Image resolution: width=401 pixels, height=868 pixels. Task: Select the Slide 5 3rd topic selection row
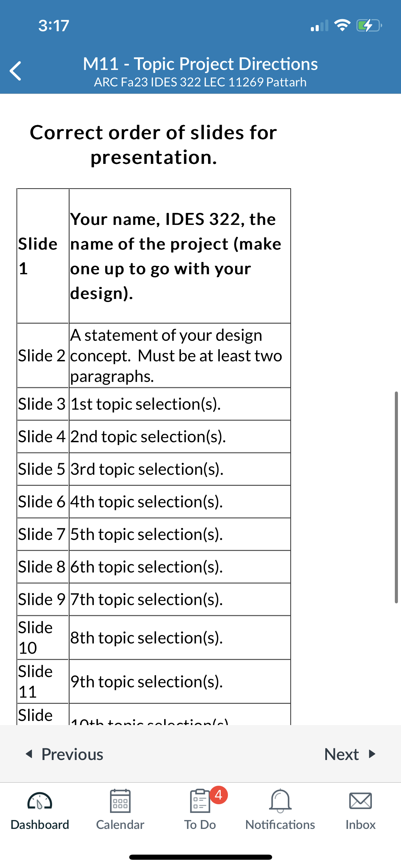pos(154,469)
